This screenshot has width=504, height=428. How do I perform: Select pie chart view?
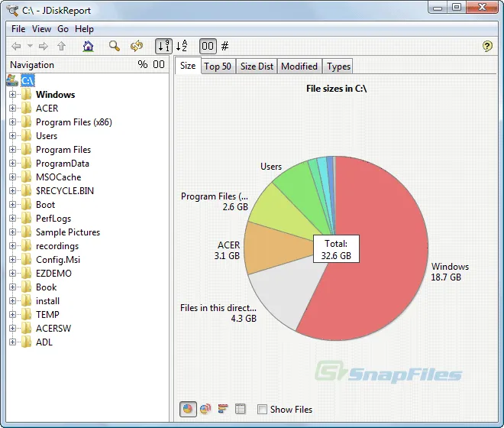(188, 409)
